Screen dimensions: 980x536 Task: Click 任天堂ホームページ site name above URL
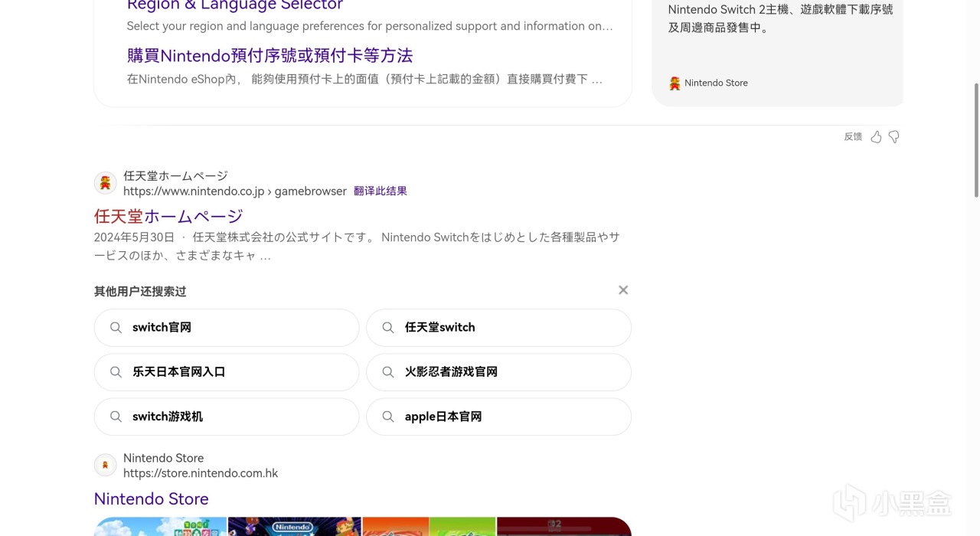click(175, 175)
